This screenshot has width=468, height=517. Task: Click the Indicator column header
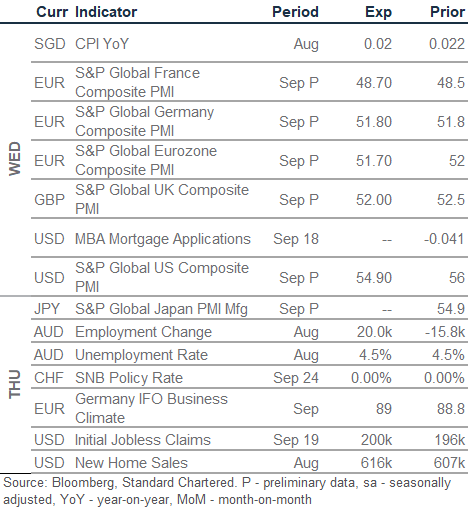tap(106, 12)
